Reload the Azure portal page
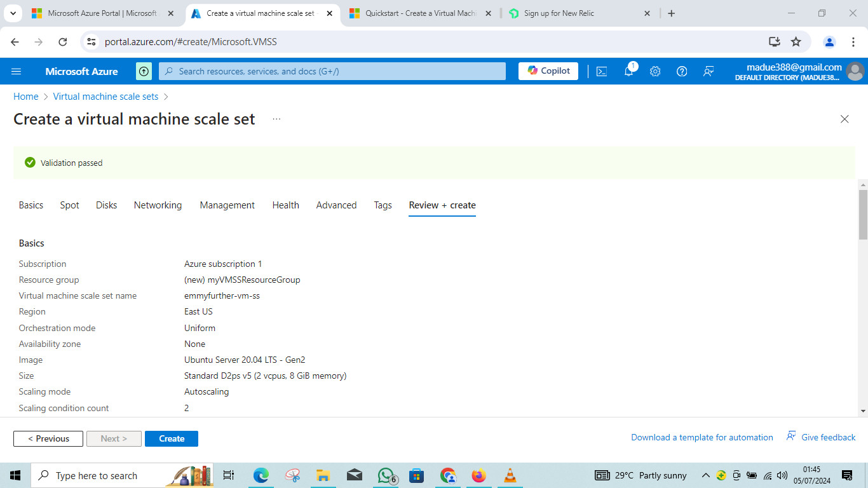Screen dimensions: 868x488 [x=62, y=42]
